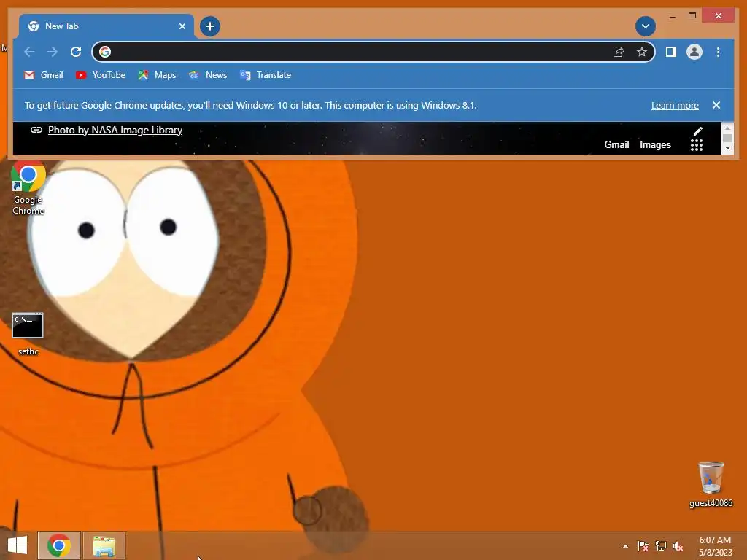Screen dimensions: 747x560
Task: Open Gmail link on new tab page
Action: coord(616,145)
